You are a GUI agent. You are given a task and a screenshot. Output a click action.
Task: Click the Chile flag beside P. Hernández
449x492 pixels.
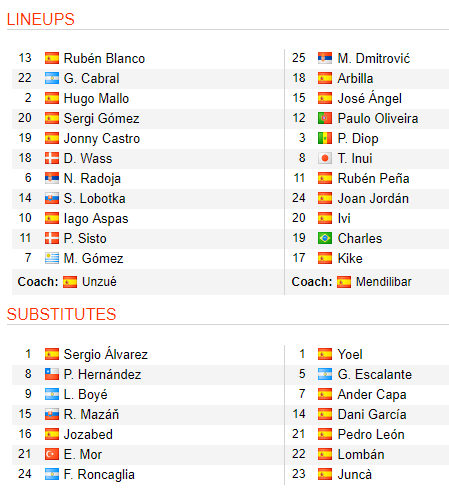(52, 374)
